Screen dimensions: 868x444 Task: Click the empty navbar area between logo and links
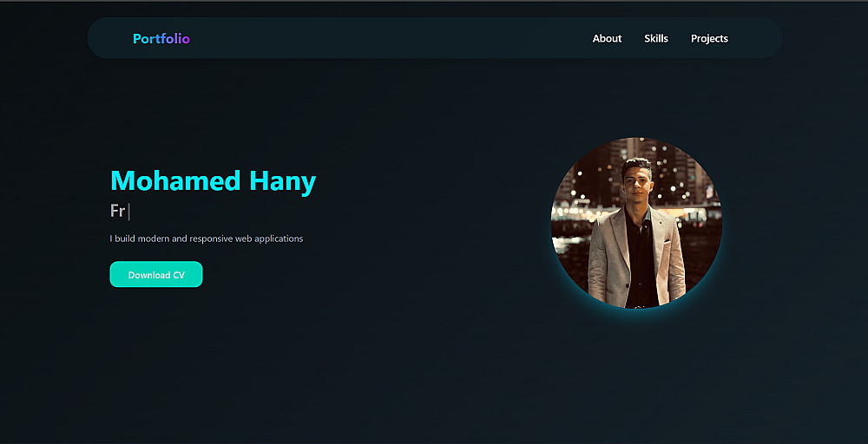click(387, 38)
